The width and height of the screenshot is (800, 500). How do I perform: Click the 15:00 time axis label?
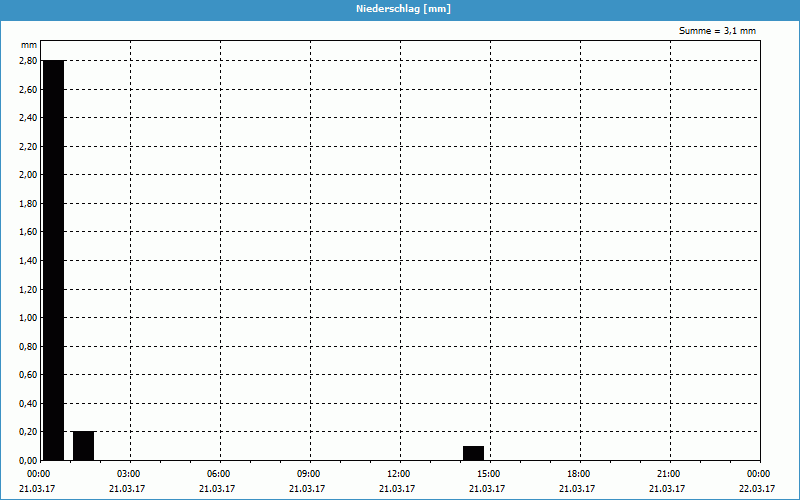pyautogui.click(x=489, y=474)
